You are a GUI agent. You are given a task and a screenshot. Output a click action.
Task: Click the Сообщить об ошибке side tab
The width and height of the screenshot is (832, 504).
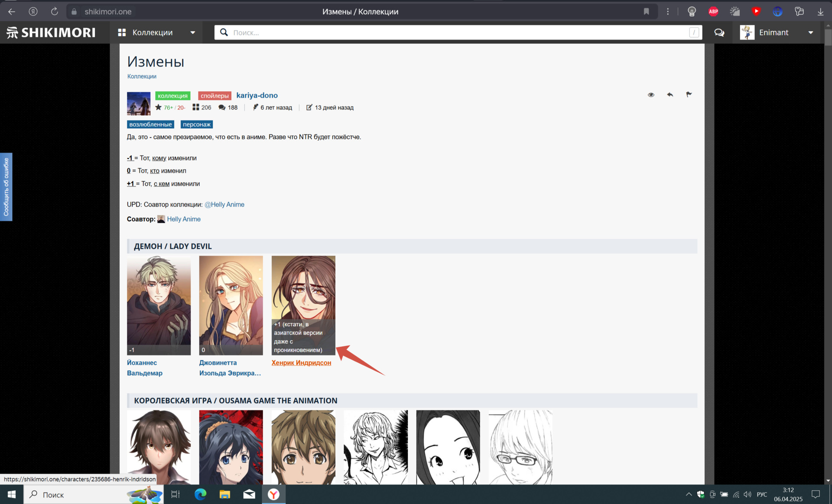[6, 187]
